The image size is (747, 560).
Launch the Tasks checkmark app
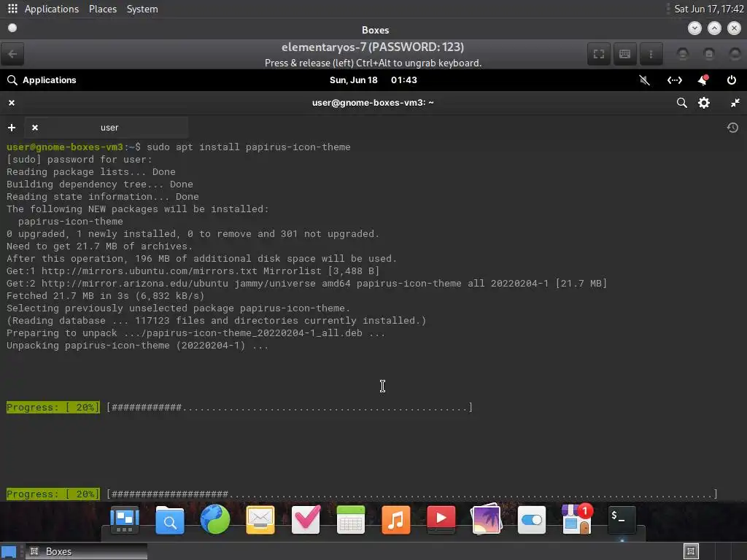pos(306,519)
